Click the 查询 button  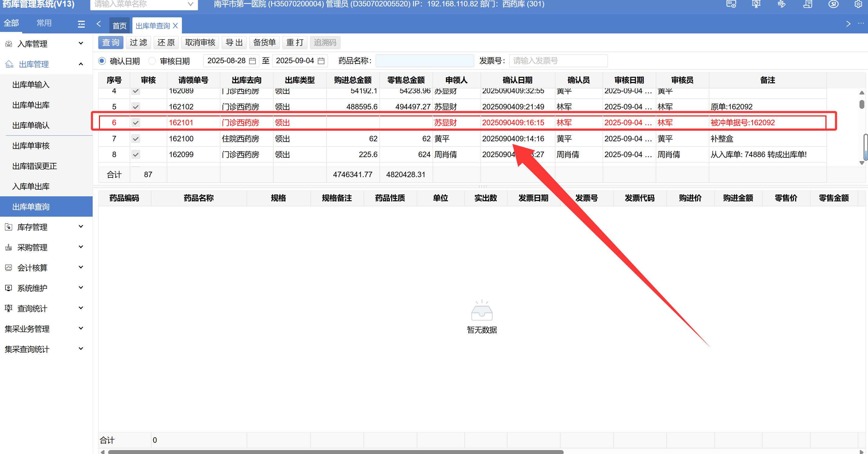(x=111, y=43)
